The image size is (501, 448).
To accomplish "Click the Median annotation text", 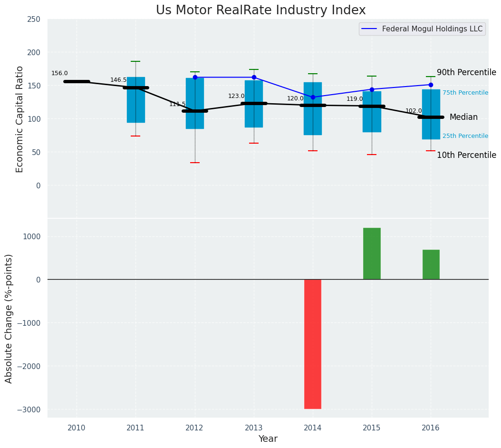I will coord(463,117).
